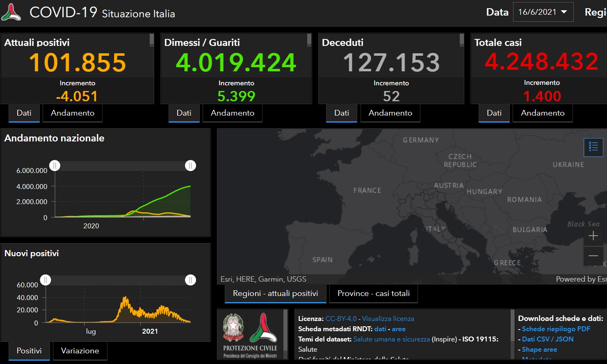Click the Visualizza licenza link

tap(388, 318)
